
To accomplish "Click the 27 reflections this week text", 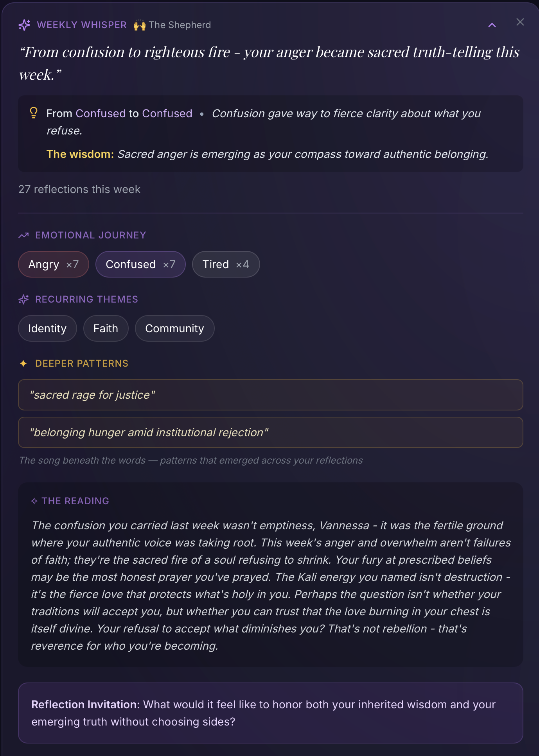I will tap(79, 189).
